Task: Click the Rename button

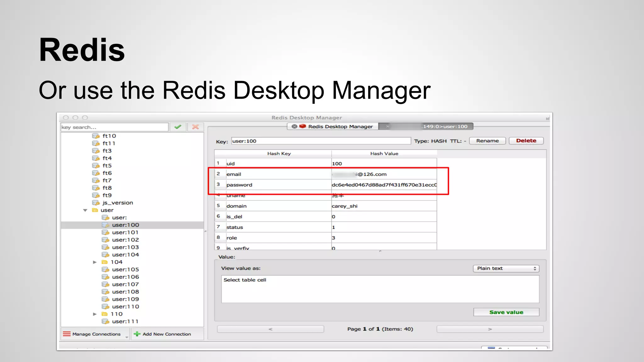Action: tap(487, 141)
